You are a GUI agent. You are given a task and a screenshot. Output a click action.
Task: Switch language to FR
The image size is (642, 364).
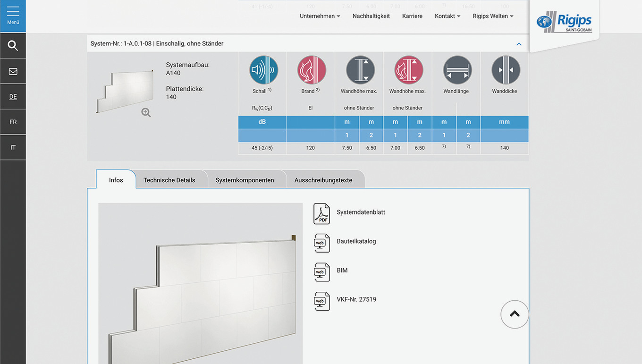point(13,122)
